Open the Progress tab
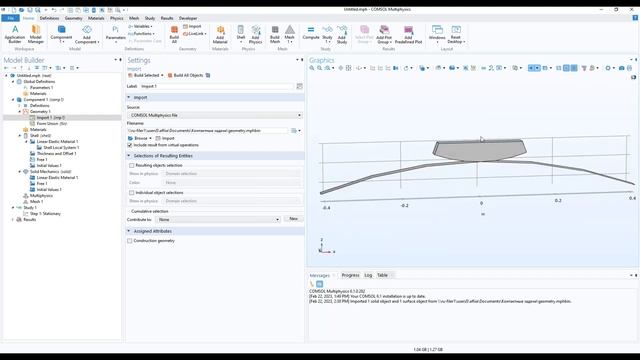 point(350,275)
